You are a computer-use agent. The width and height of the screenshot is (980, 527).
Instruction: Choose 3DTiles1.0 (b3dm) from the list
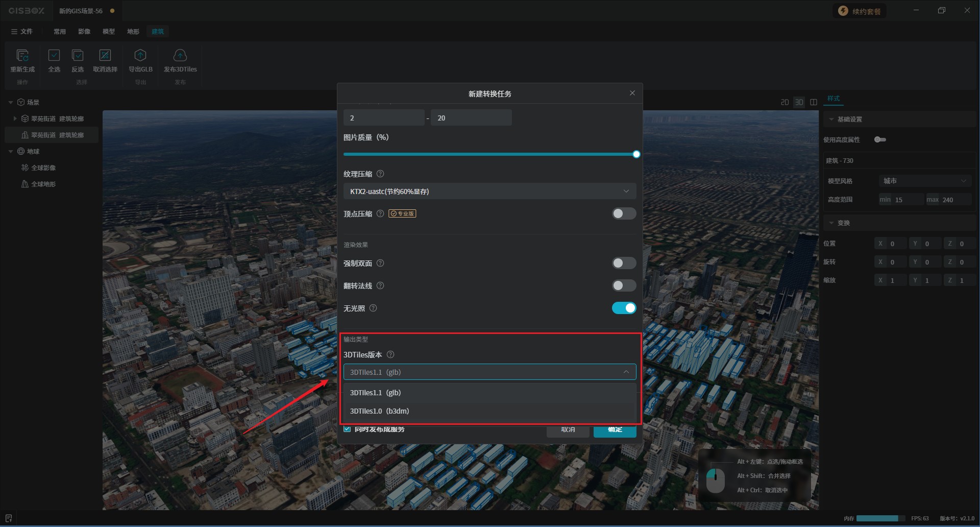(x=379, y=411)
